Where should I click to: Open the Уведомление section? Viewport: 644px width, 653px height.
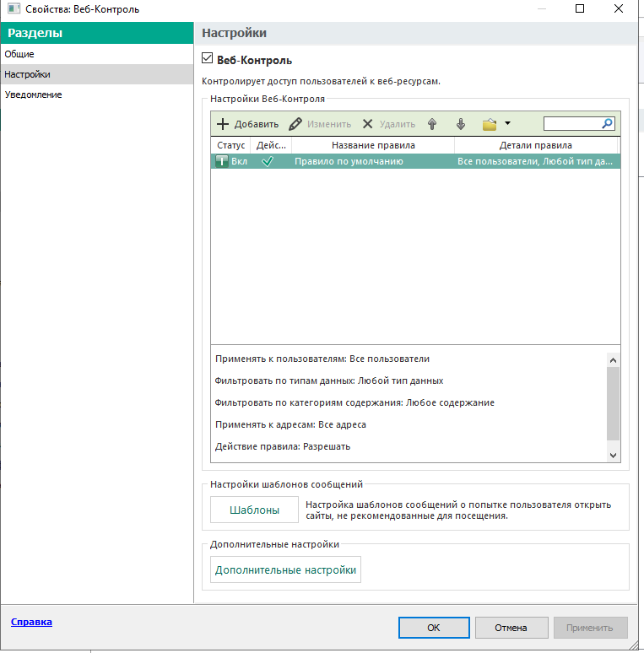[97, 94]
